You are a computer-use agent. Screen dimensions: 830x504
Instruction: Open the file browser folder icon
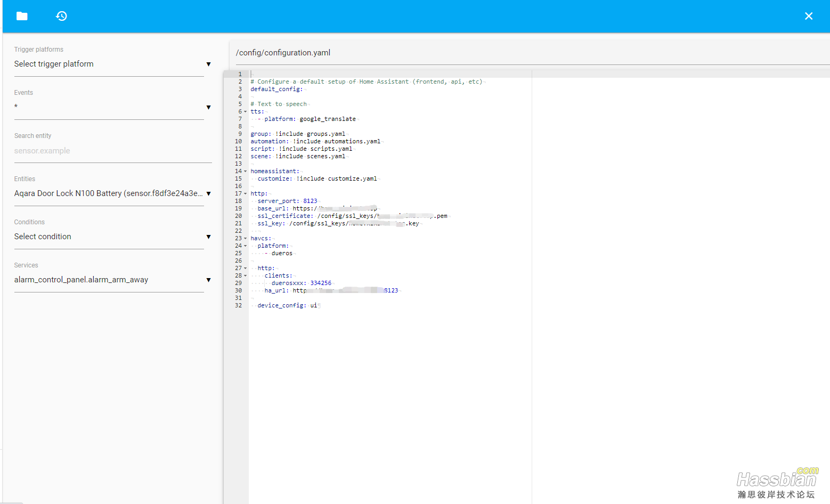(22, 16)
